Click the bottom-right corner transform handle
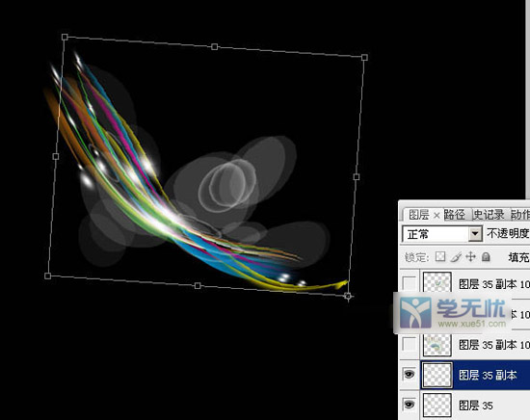Viewport: 530px width, 420px height. pyautogui.click(x=348, y=296)
